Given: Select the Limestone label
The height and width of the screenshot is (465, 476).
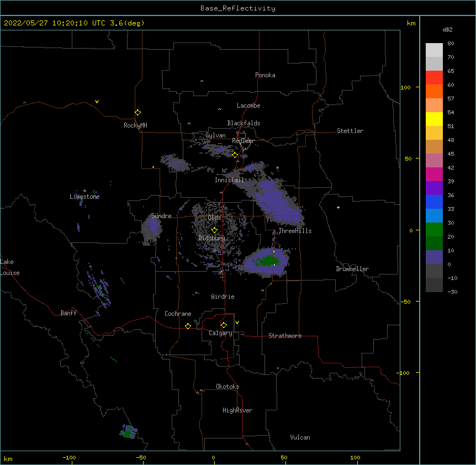Looking at the screenshot, I should click(84, 197).
